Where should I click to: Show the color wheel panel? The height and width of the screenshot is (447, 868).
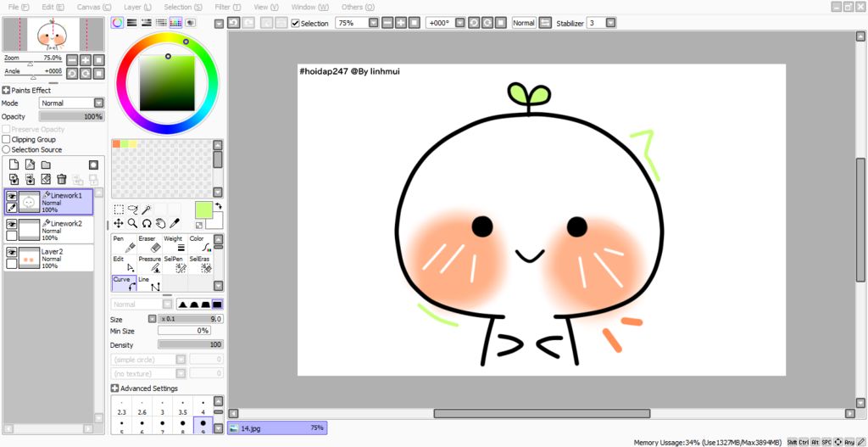[x=117, y=23]
